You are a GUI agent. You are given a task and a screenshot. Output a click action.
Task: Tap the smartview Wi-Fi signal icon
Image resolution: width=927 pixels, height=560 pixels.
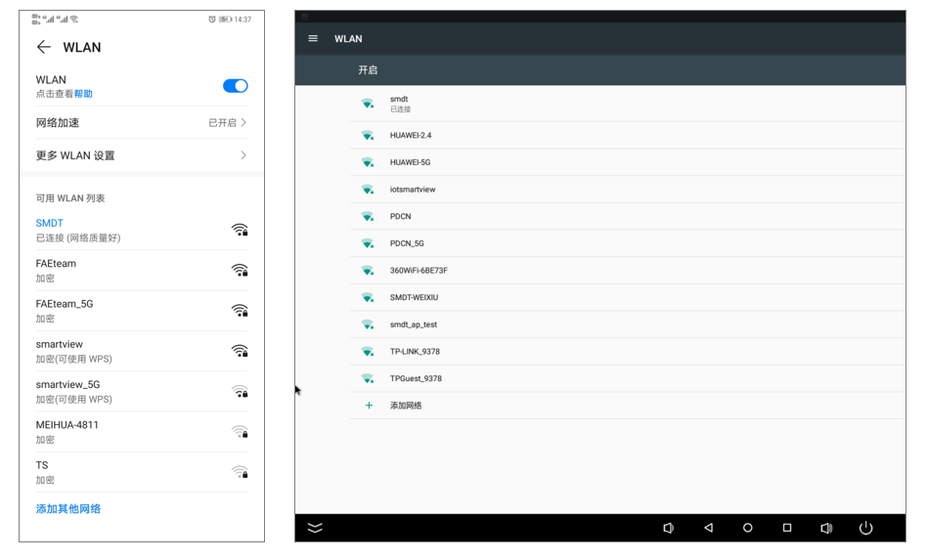pyautogui.click(x=240, y=351)
